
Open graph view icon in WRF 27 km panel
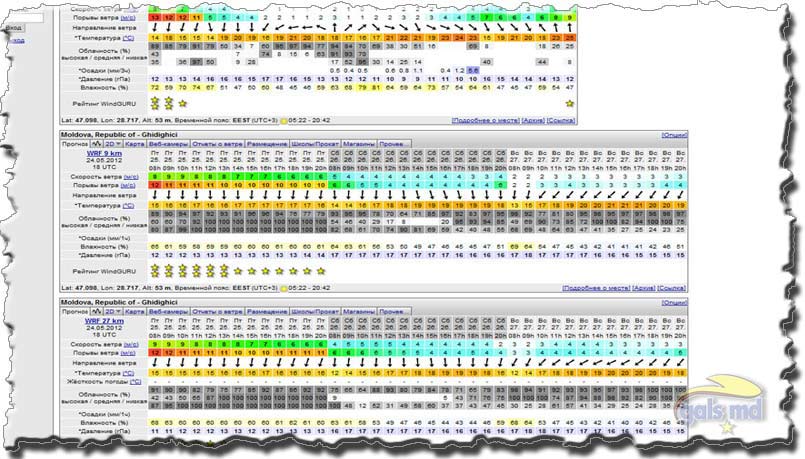97,312
